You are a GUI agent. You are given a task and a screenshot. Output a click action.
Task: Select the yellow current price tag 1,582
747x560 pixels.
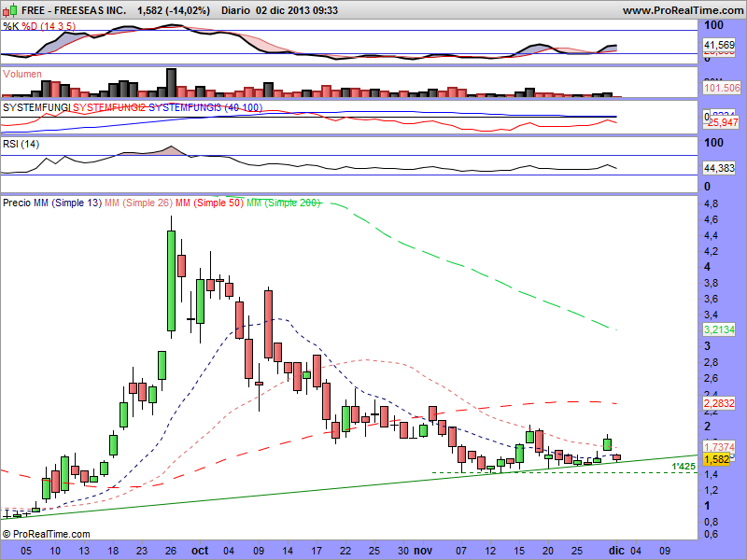click(x=717, y=459)
